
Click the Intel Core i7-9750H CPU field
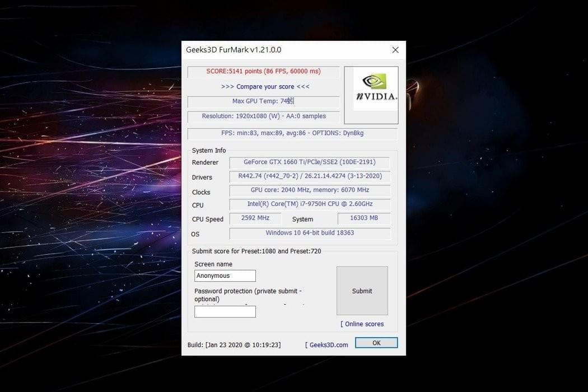pyautogui.click(x=310, y=204)
